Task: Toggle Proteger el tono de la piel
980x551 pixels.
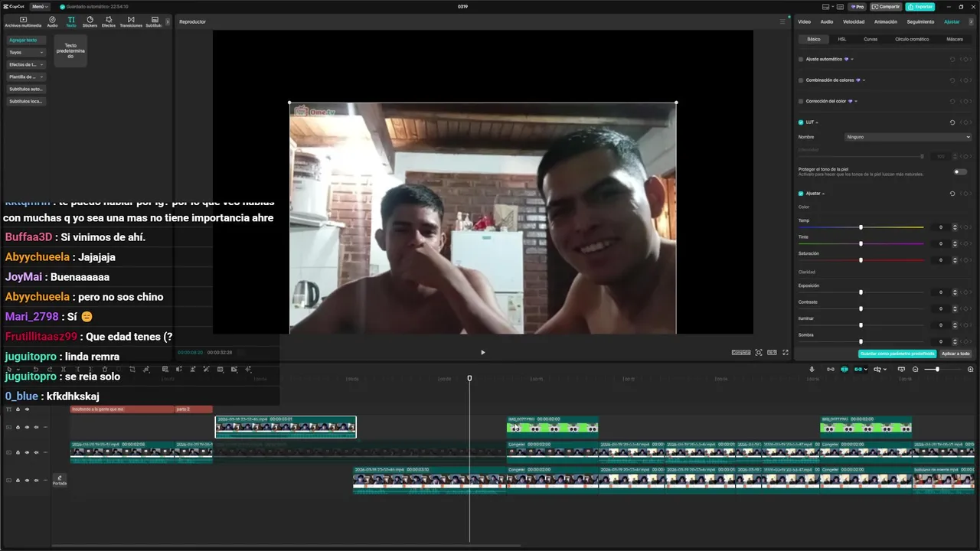Action: point(960,171)
